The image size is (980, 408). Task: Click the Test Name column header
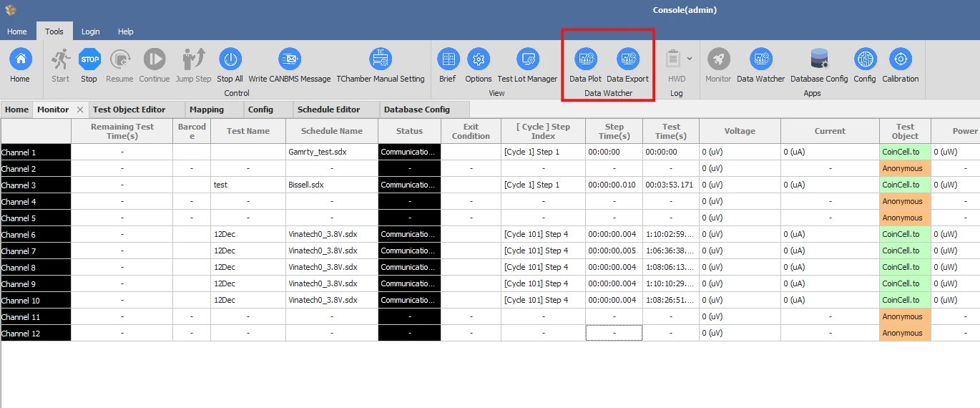tap(248, 131)
